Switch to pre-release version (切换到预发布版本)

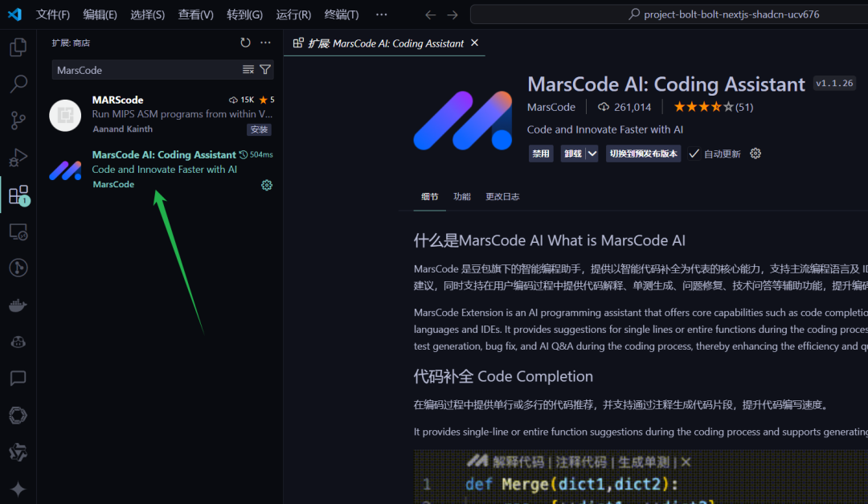(643, 154)
